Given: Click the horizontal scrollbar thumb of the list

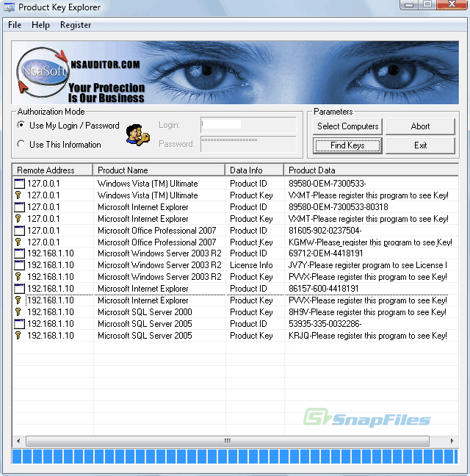Looking at the screenshot, I should click(x=228, y=441).
